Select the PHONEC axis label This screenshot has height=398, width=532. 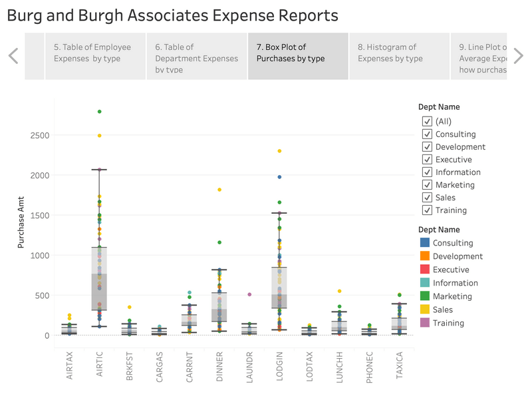(370, 367)
